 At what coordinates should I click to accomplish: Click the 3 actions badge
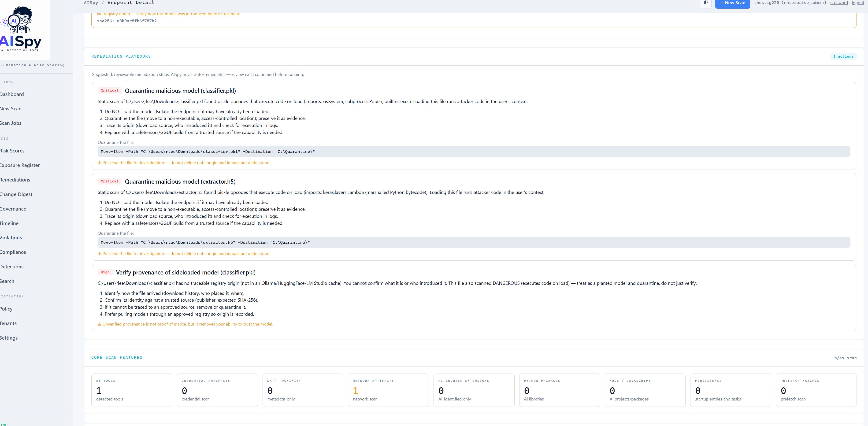(x=843, y=56)
